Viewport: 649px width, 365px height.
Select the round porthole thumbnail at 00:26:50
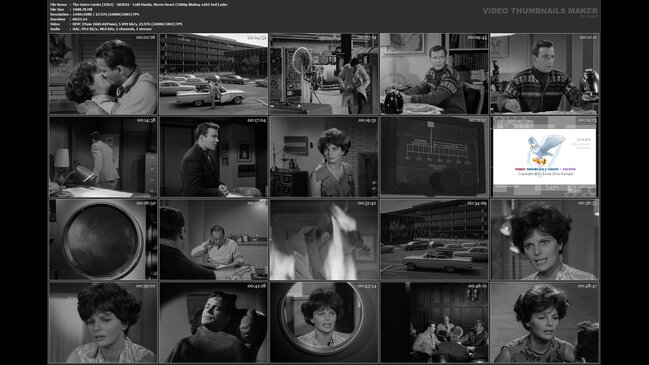(103, 240)
